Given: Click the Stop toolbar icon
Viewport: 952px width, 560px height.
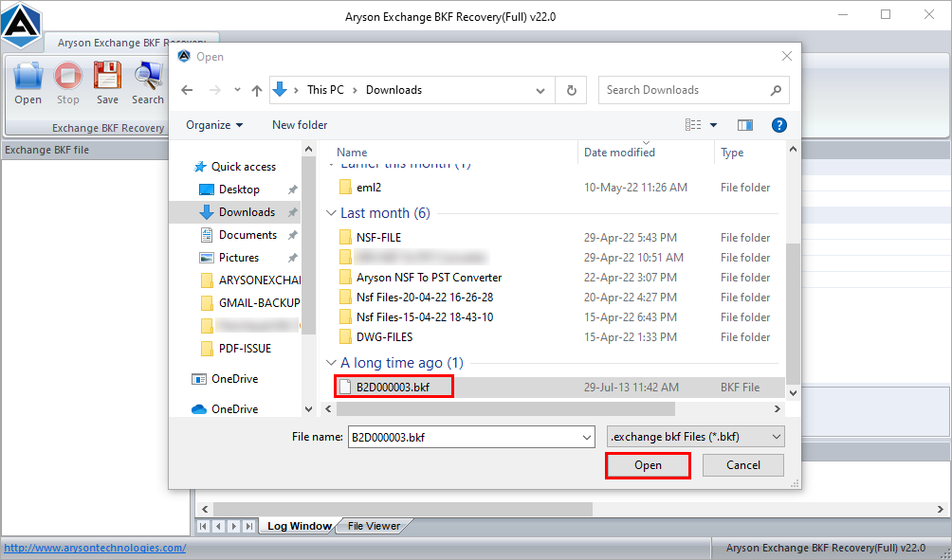Looking at the screenshot, I should [x=68, y=83].
